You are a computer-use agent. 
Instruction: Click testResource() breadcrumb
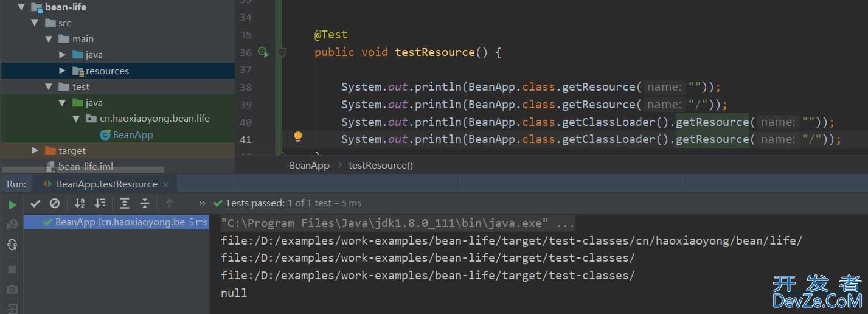point(381,165)
